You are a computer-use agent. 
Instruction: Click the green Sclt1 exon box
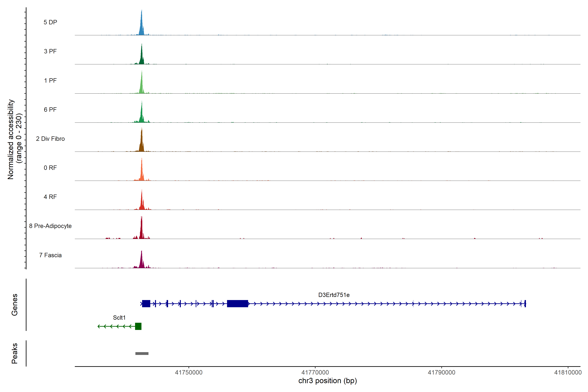pyautogui.click(x=138, y=326)
